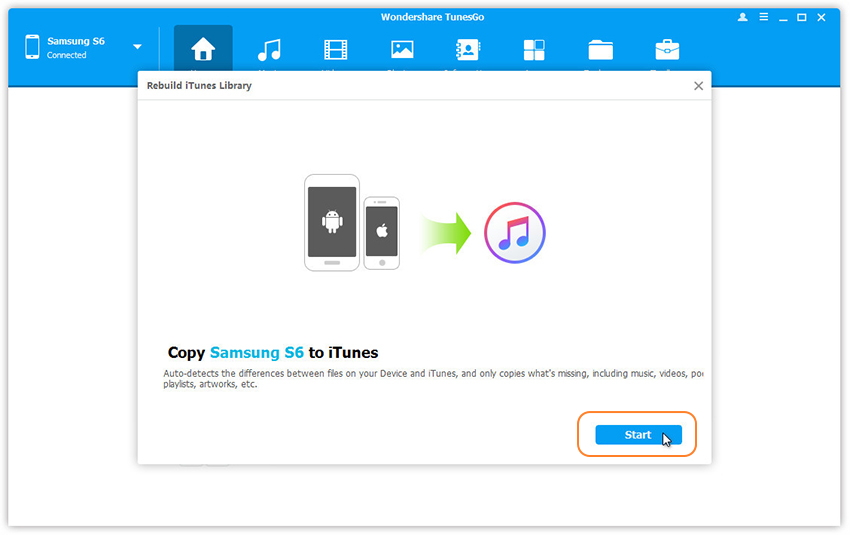Minimize the TunesGo window
Viewport: 850px width, 535px height.
782,18
